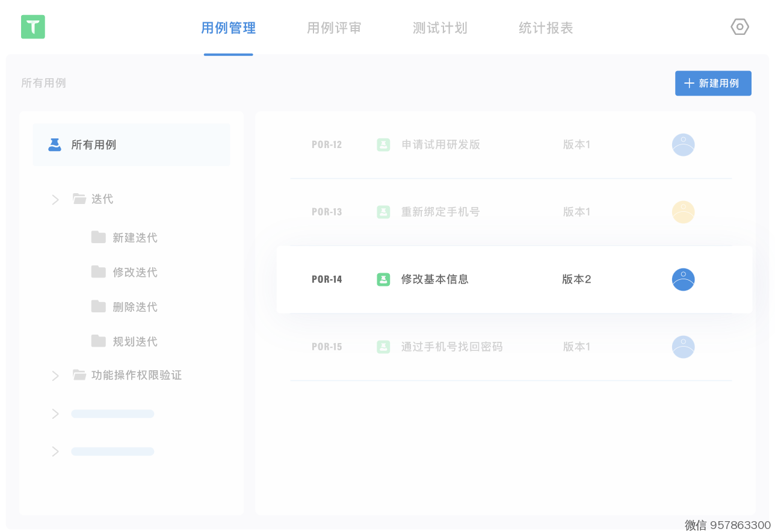Image resolution: width=775 pixels, height=532 pixels.
Task: Open settings via the hexagon gear icon
Action: (x=739, y=27)
